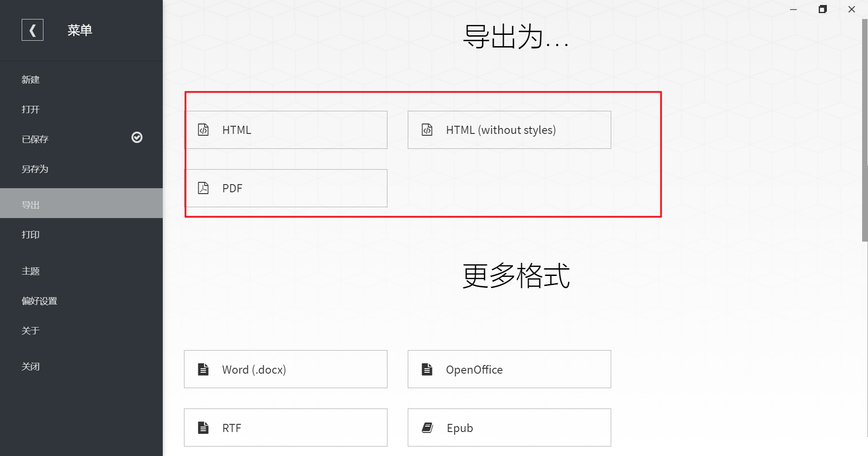Export the document as PDF

285,188
